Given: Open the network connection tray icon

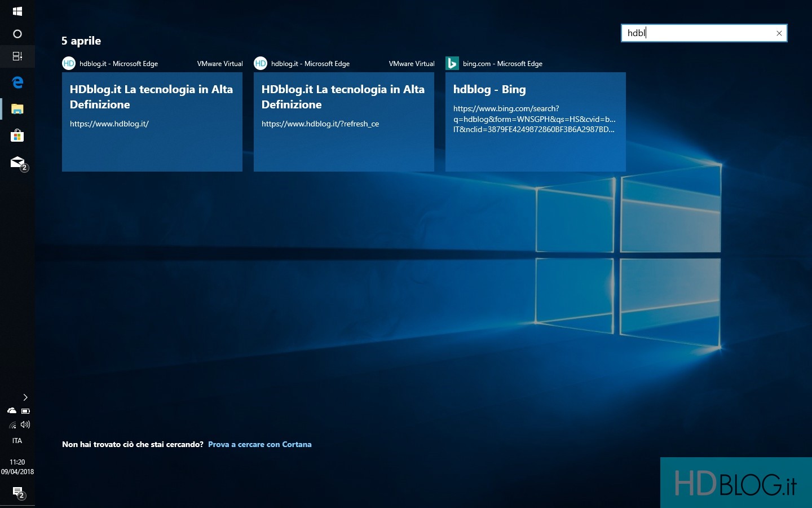Looking at the screenshot, I should [12, 425].
